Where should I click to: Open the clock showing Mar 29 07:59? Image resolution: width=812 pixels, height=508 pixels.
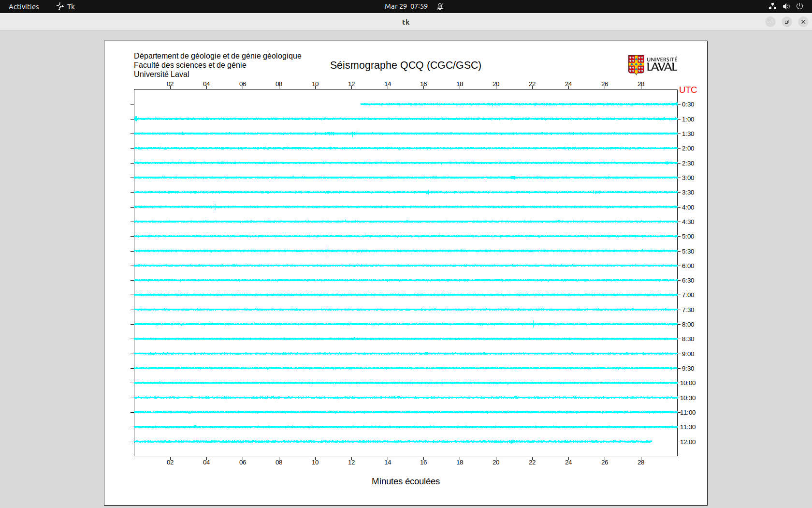pyautogui.click(x=406, y=6)
